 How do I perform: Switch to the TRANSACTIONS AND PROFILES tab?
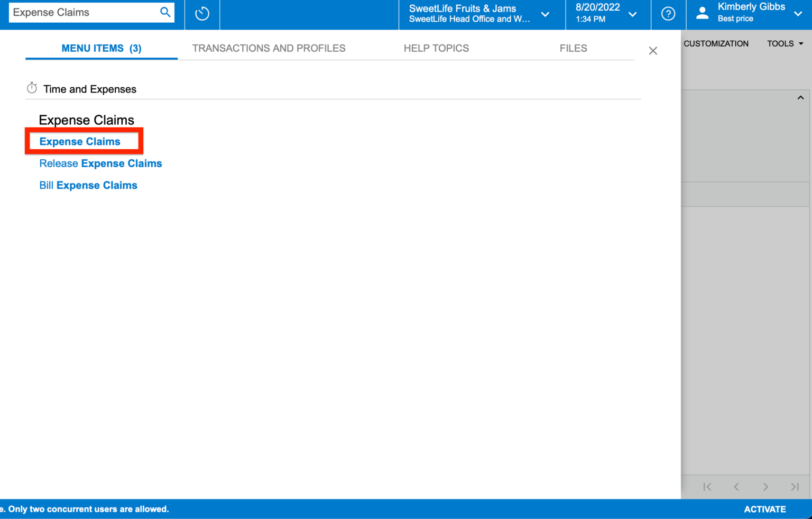pos(269,48)
